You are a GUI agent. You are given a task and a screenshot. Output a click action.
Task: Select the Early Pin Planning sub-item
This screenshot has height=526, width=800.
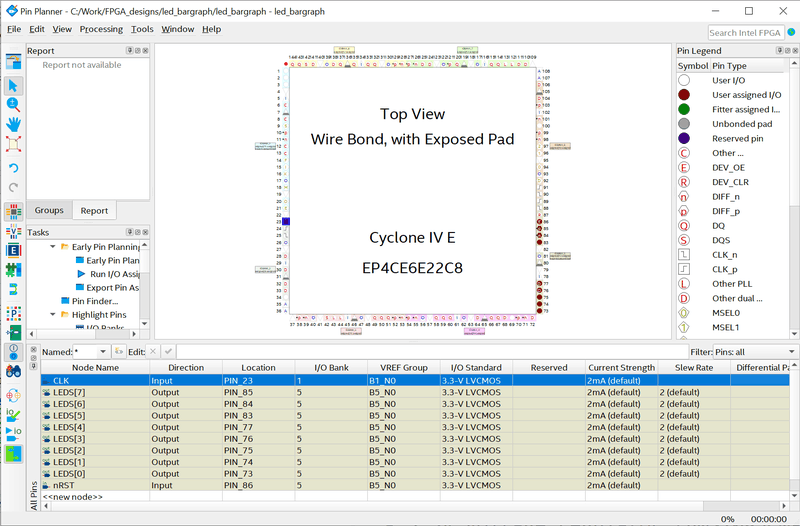113,260
